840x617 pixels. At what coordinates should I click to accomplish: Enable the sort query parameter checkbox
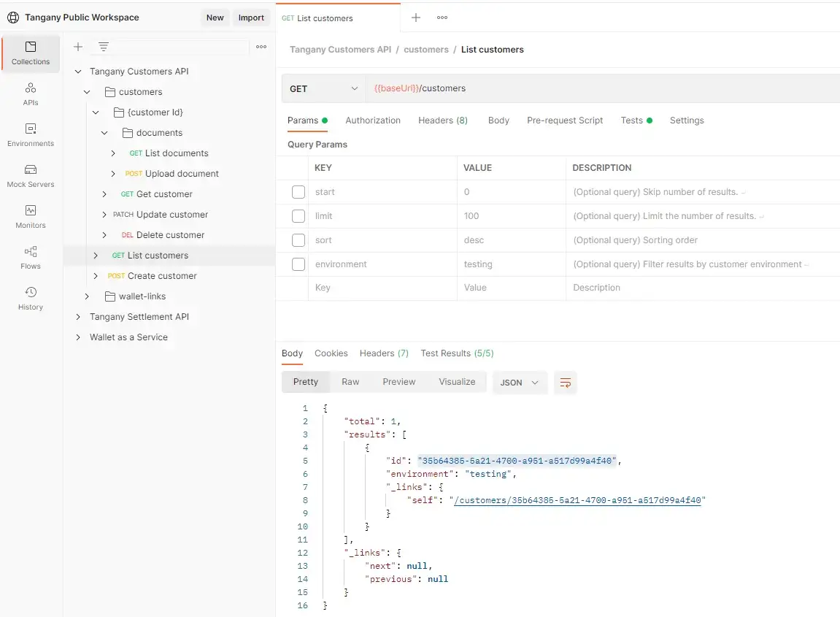[x=298, y=240]
